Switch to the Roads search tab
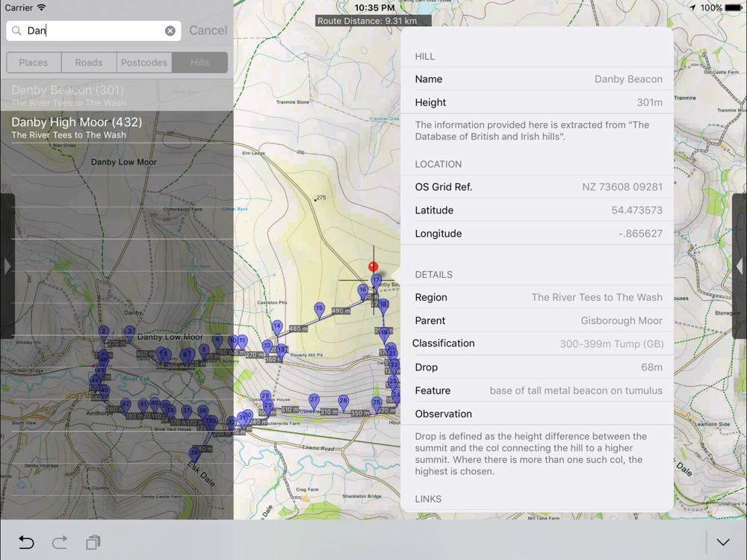This screenshot has height=560, width=747. tap(89, 63)
